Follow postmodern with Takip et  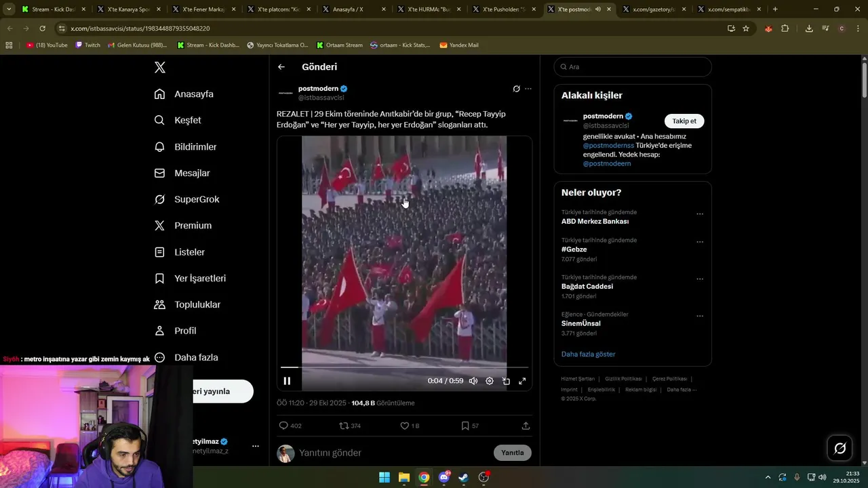[684, 121]
